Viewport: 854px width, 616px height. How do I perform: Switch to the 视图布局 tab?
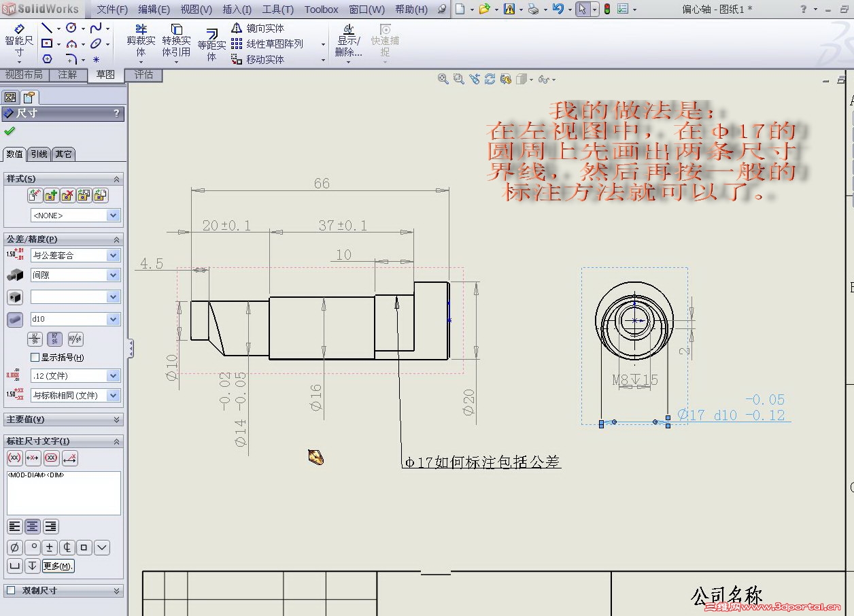24,75
